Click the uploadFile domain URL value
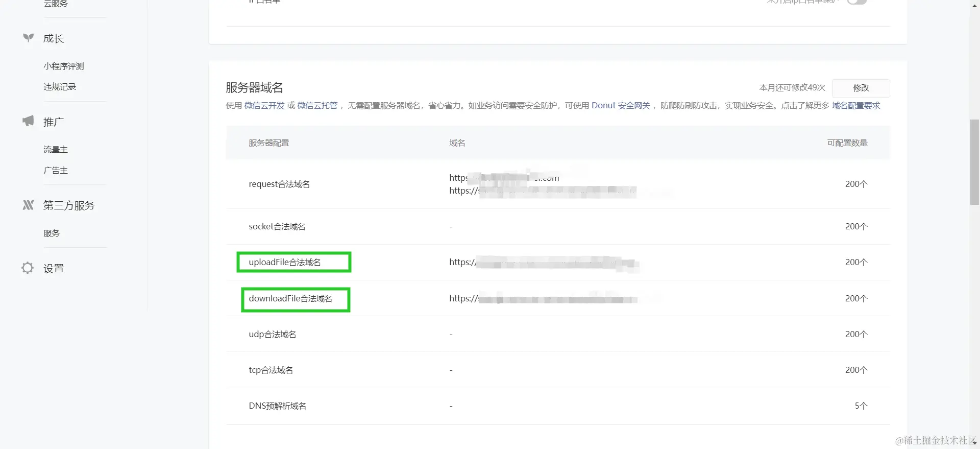The height and width of the screenshot is (449, 980). pos(544,263)
